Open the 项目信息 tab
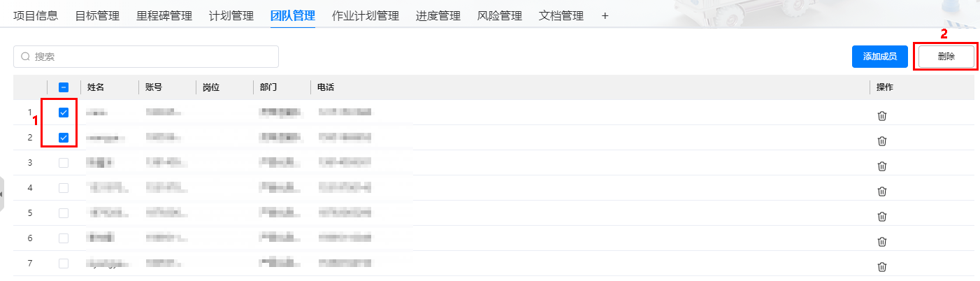This screenshot has width=980, height=281. [36, 15]
